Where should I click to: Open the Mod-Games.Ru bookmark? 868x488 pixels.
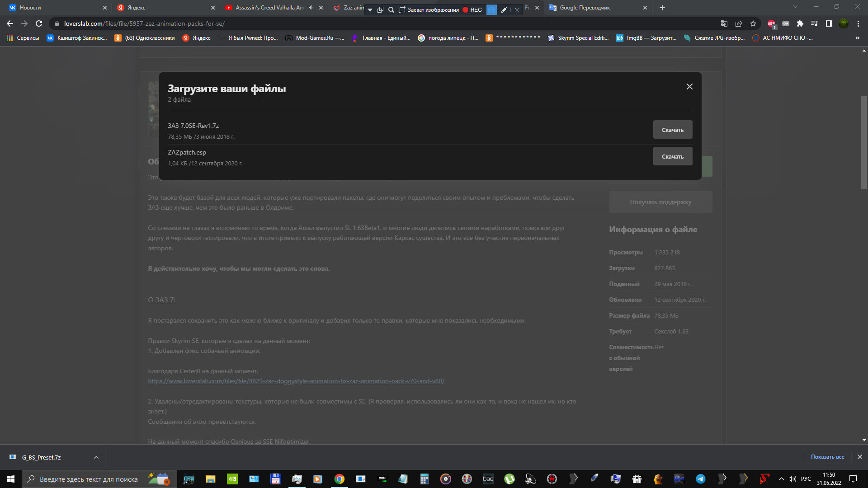[315, 38]
